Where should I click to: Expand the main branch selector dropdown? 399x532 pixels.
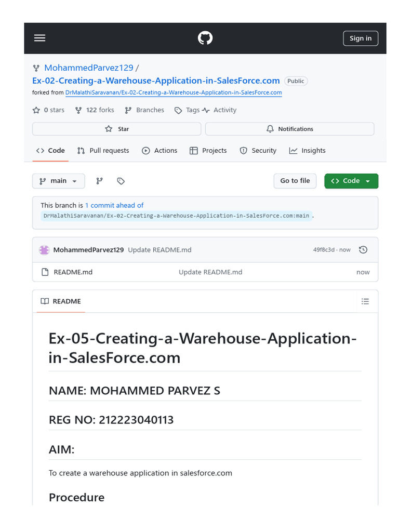click(58, 181)
